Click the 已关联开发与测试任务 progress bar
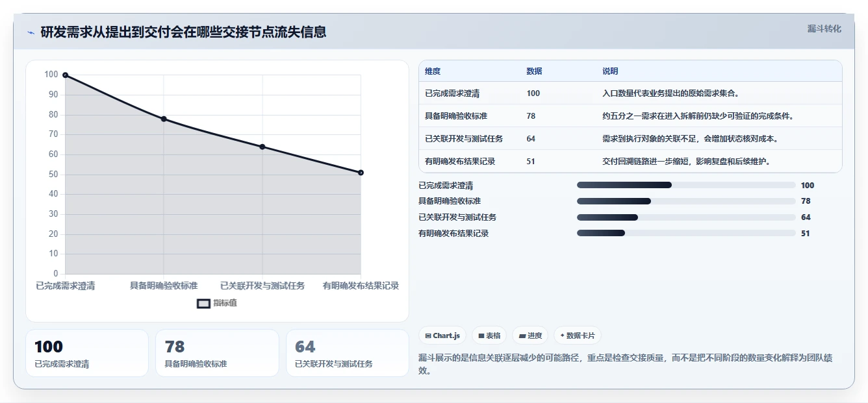868x403 pixels. (x=686, y=217)
